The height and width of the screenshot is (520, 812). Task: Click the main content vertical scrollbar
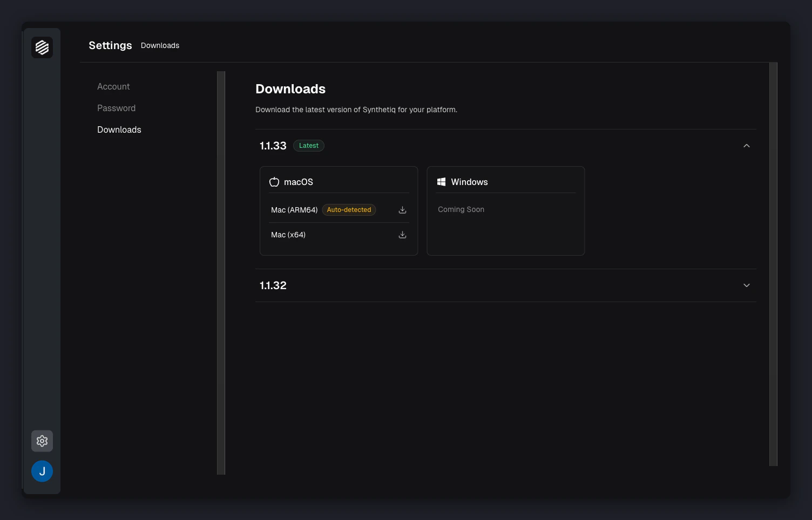(x=773, y=264)
